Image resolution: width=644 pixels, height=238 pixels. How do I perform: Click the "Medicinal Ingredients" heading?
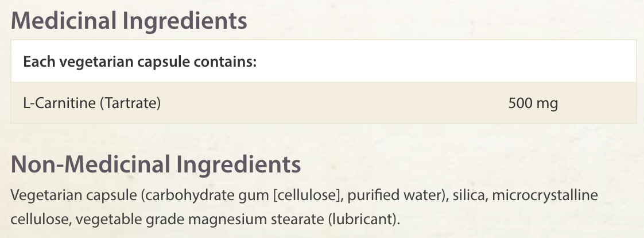[129, 21]
